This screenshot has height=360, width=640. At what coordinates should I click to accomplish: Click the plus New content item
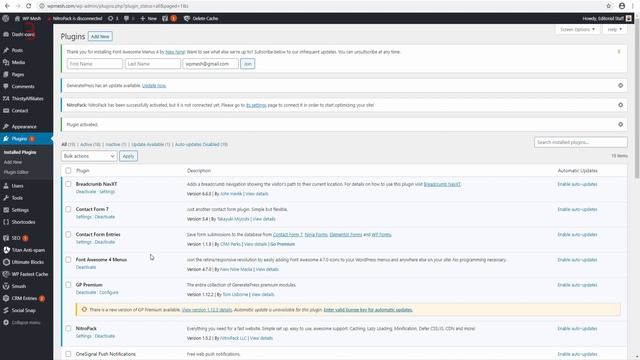148,18
